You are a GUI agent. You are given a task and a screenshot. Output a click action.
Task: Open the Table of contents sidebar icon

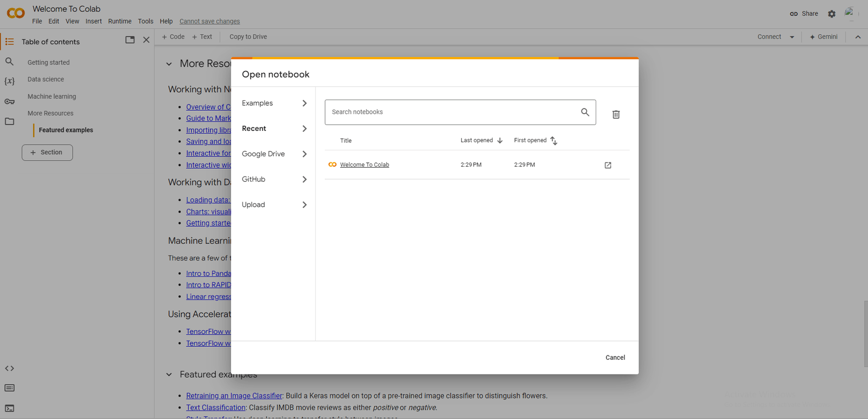[9, 41]
